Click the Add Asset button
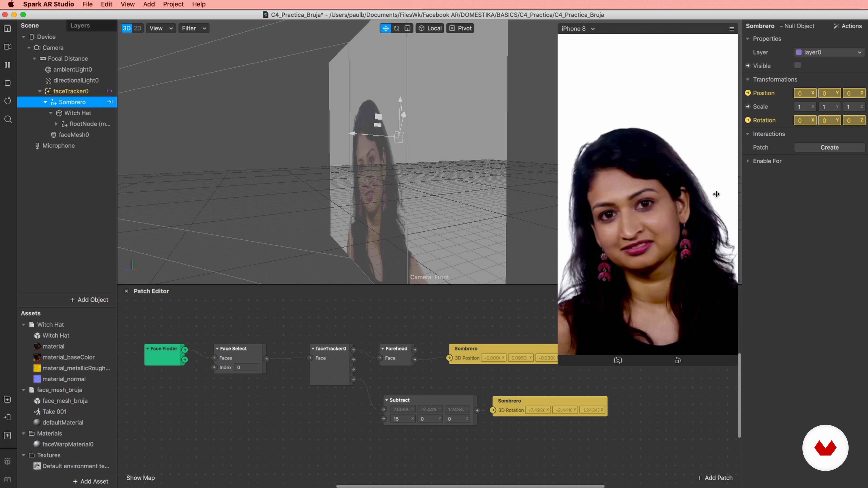The image size is (868, 488). point(90,482)
